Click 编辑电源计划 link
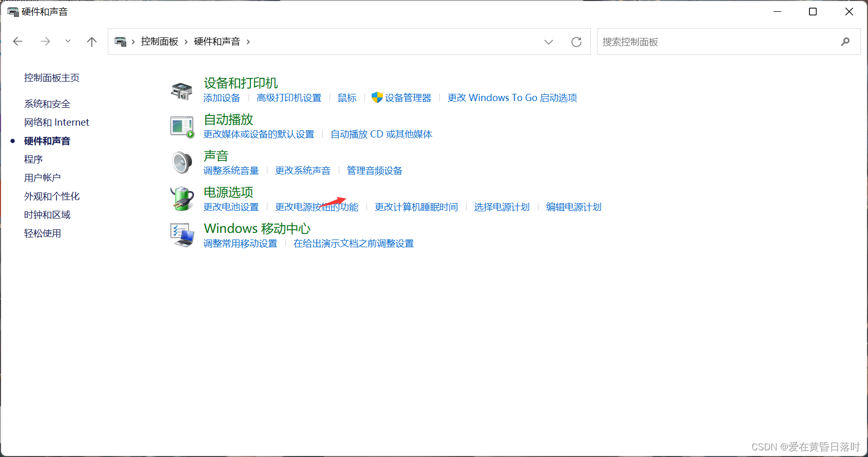The height and width of the screenshot is (457, 868). point(574,207)
